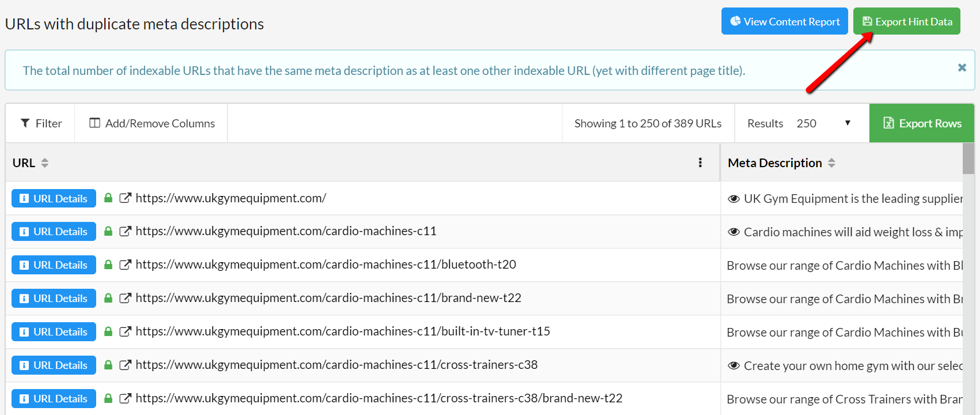Click external link icon for bluetooth-t20 URL

click(125, 265)
